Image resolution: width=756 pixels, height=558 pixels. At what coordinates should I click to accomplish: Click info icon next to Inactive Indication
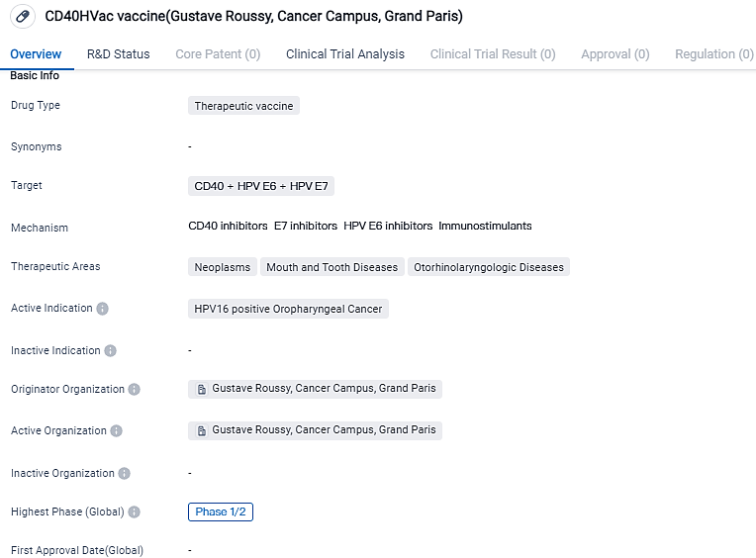click(x=111, y=351)
